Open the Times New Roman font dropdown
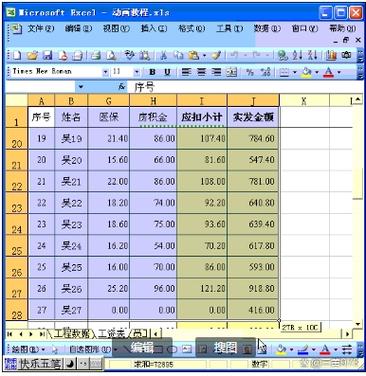Screen dimensions: 366x376 (105, 72)
